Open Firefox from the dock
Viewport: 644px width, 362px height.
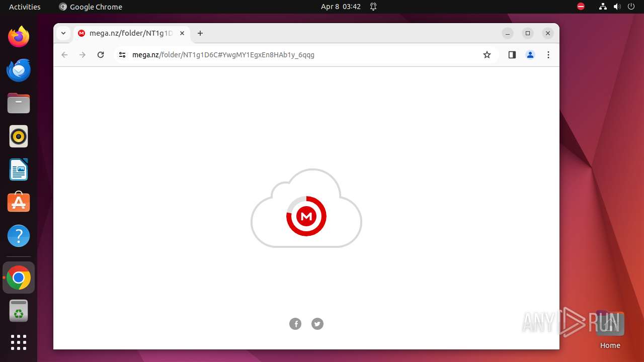pos(19,37)
